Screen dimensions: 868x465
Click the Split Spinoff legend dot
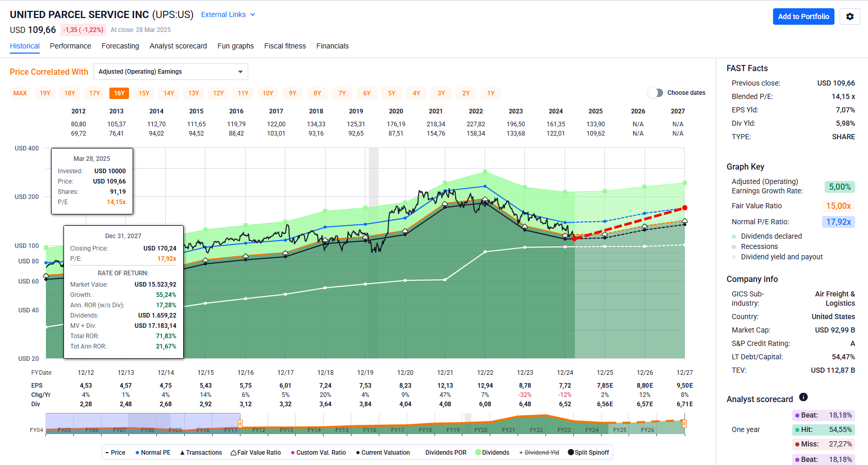pos(571,453)
